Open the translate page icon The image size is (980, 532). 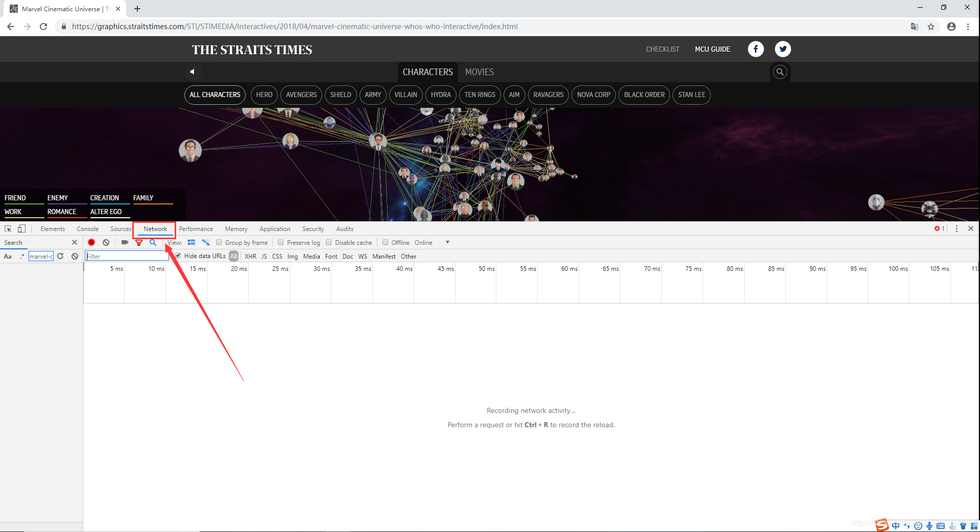pos(915,27)
